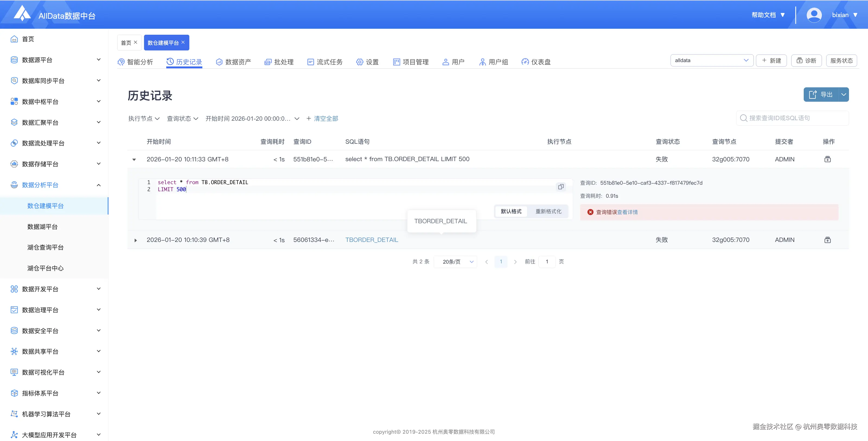Open the 首页 home sidebar item
868x441 pixels.
(28, 39)
